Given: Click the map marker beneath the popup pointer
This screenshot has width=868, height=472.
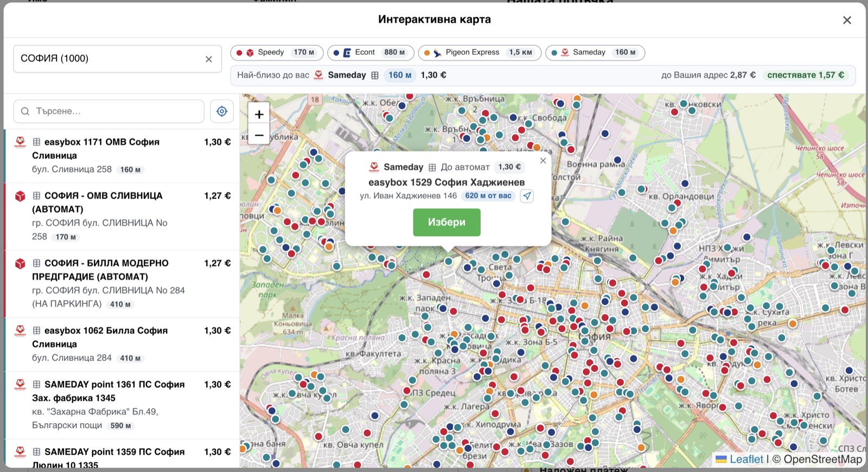Looking at the screenshot, I should (448, 261).
